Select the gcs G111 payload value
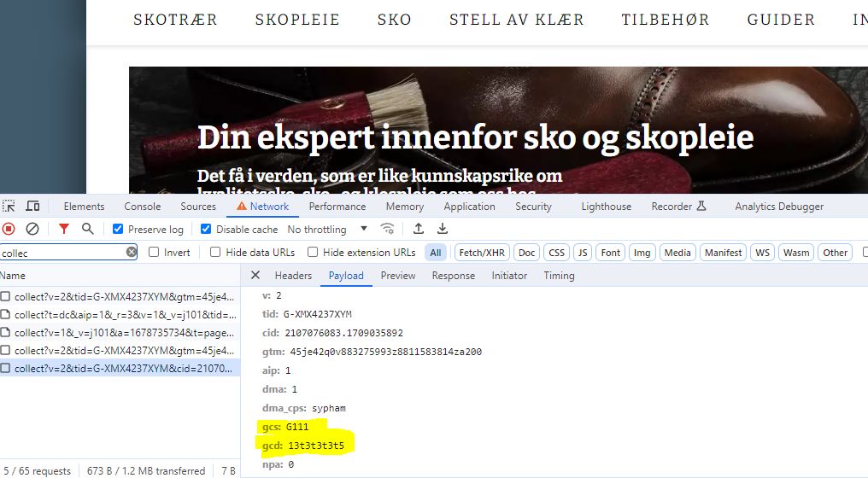868x478 pixels. point(297,427)
